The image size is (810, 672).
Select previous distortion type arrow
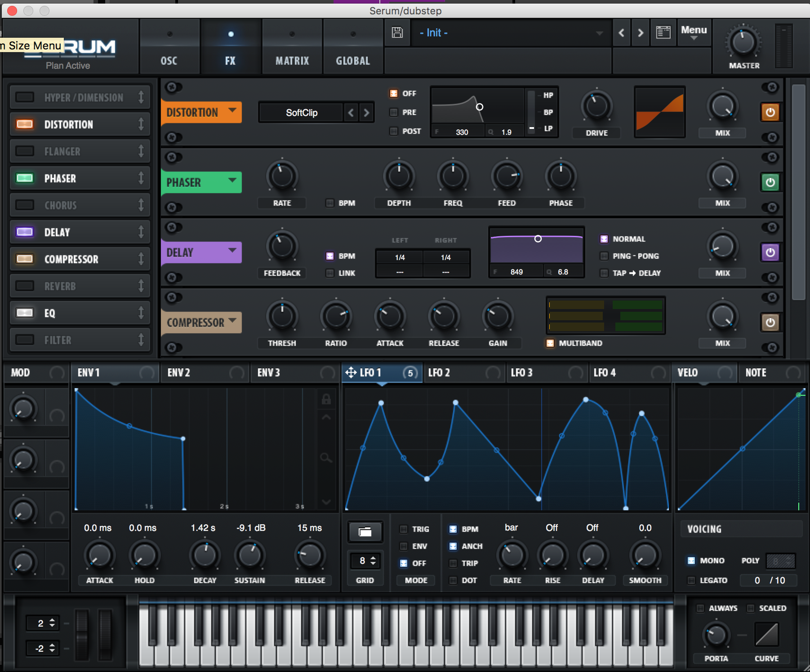pyautogui.click(x=351, y=113)
